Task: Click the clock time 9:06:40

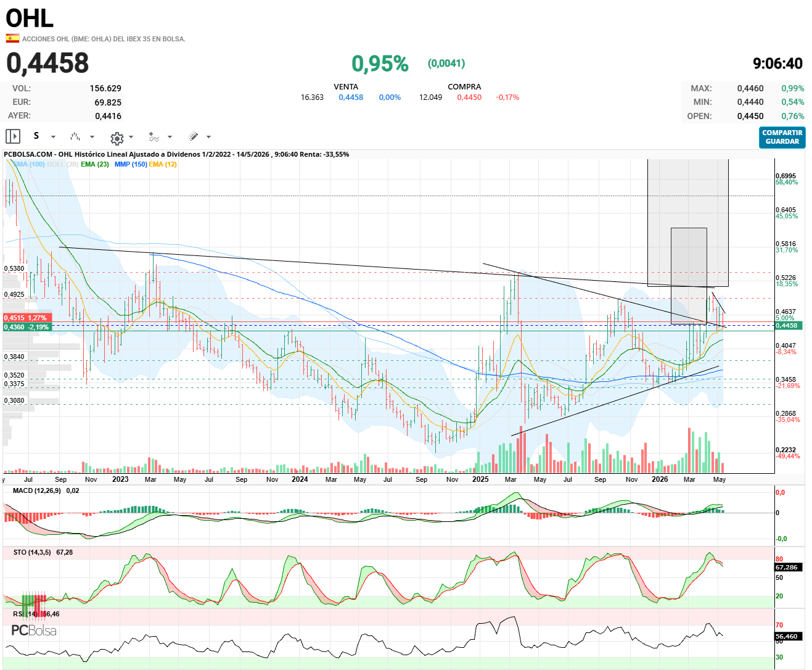Action: click(777, 64)
